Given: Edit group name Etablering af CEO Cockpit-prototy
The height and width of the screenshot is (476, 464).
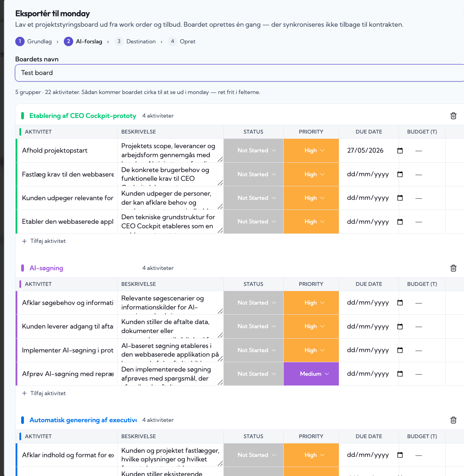Looking at the screenshot, I should [83, 116].
